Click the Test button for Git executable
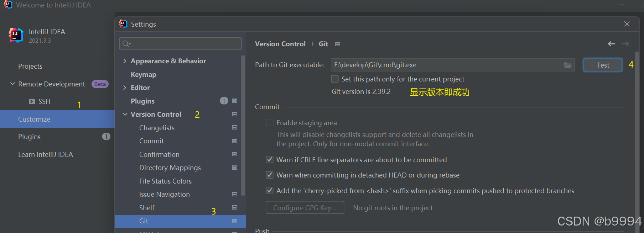Viewport: 644px width, 233px height. point(603,65)
